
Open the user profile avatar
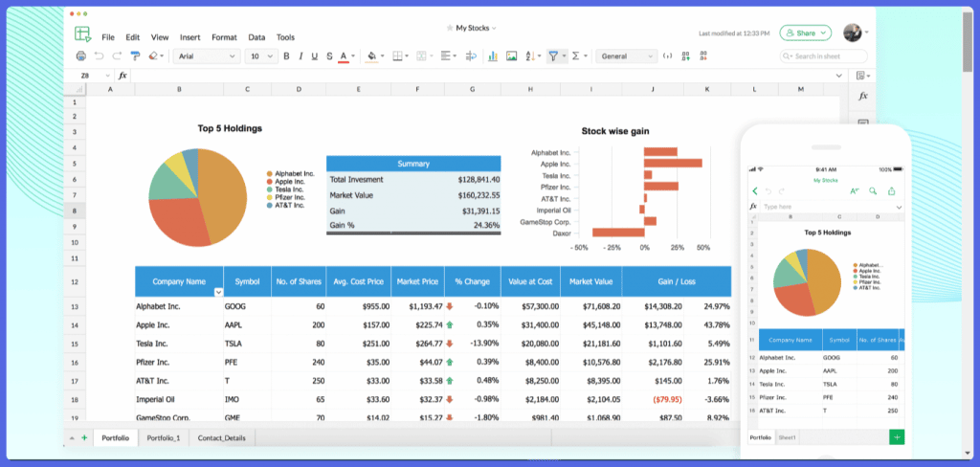coord(853,33)
